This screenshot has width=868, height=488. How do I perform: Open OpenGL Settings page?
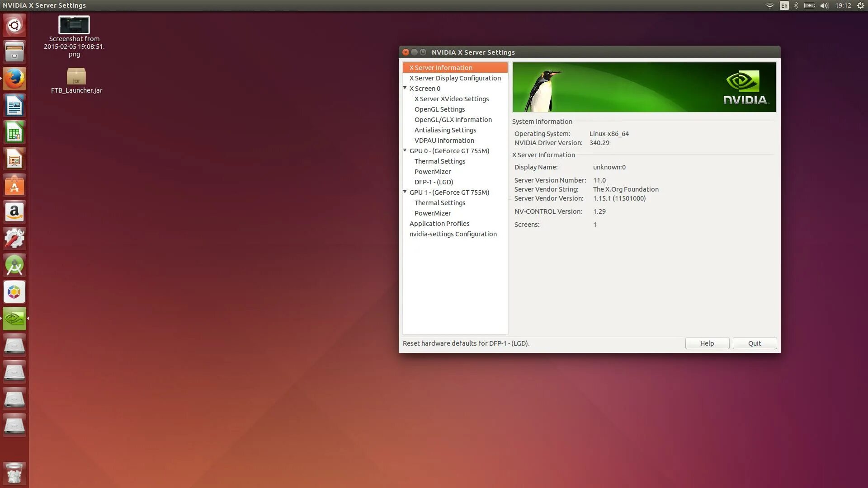tap(439, 109)
